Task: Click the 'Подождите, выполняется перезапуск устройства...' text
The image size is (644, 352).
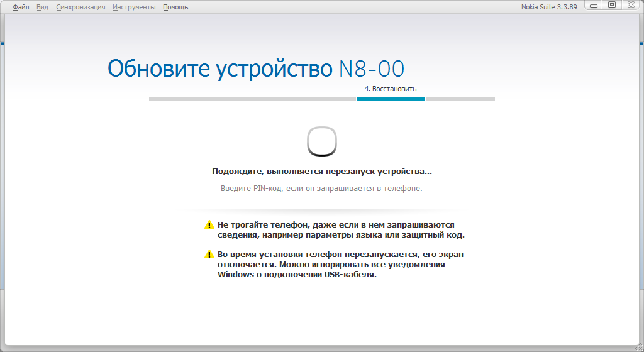Action: pyautogui.click(x=322, y=172)
